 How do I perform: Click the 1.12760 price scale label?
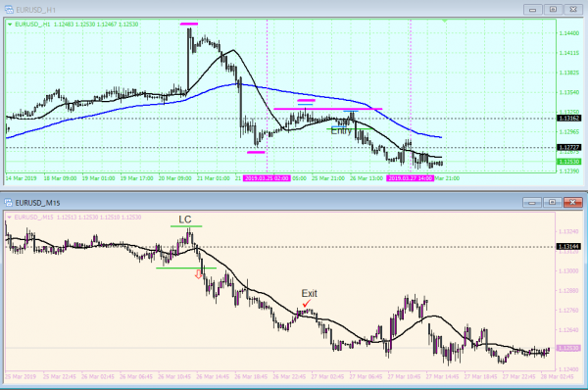(x=568, y=311)
